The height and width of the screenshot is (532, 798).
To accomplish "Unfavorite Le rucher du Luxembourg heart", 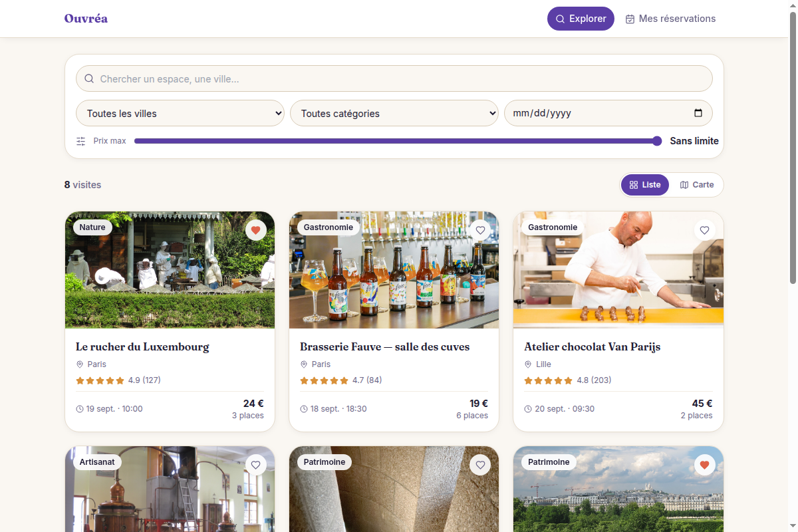I will (256, 230).
